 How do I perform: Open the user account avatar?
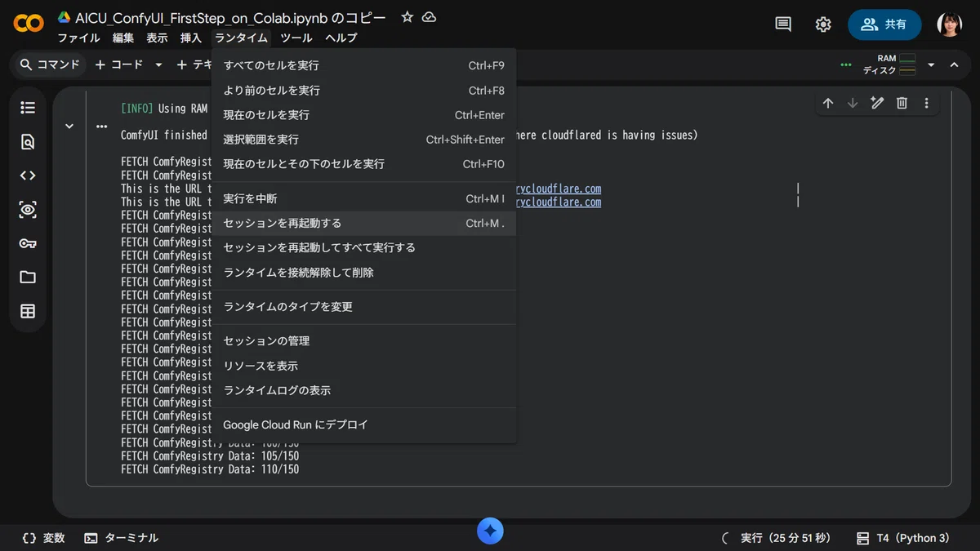(949, 24)
